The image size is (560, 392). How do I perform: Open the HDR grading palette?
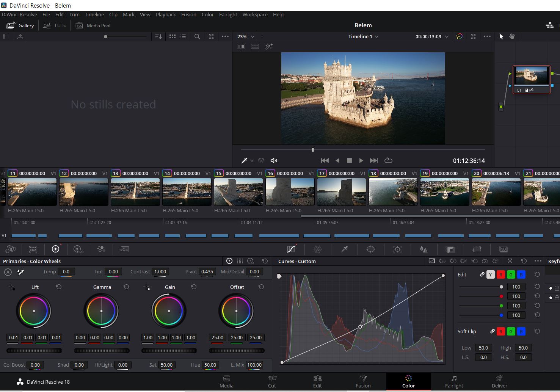coord(78,249)
